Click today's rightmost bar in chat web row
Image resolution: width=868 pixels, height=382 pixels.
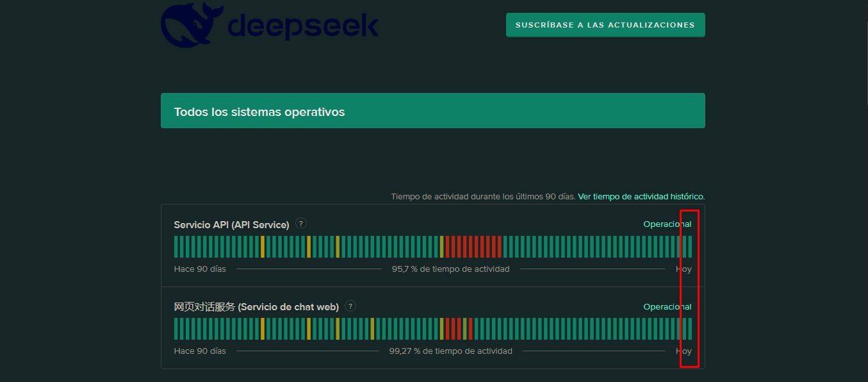[x=690, y=329]
